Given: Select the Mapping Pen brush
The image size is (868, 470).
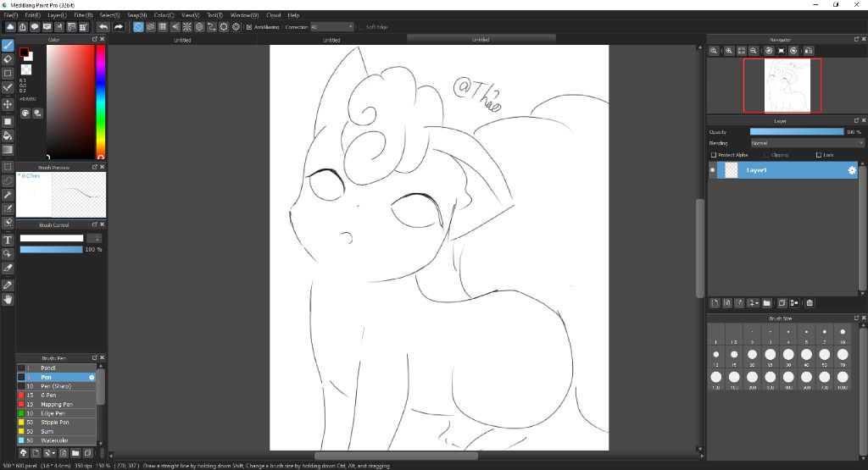Looking at the screenshot, I should [x=57, y=404].
